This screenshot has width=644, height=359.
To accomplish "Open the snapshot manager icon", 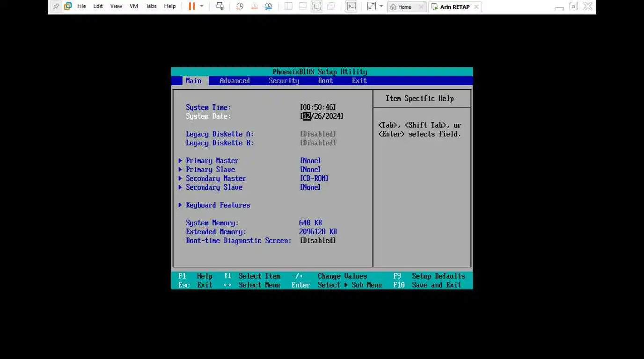I will [268, 7].
